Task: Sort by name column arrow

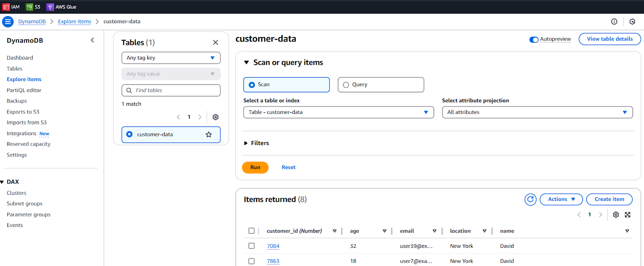Action: click(627, 231)
